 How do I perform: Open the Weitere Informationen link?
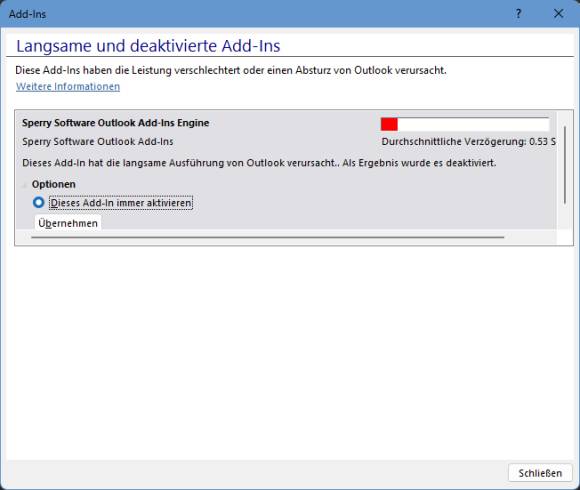tap(68, 87)
